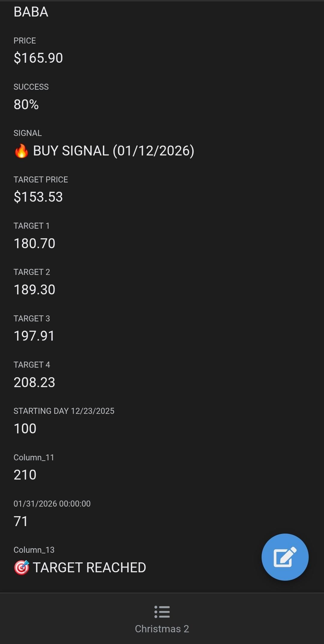
Task: Click the fire emoji beside BUY SIGNAL
Action: click(21, 151)
